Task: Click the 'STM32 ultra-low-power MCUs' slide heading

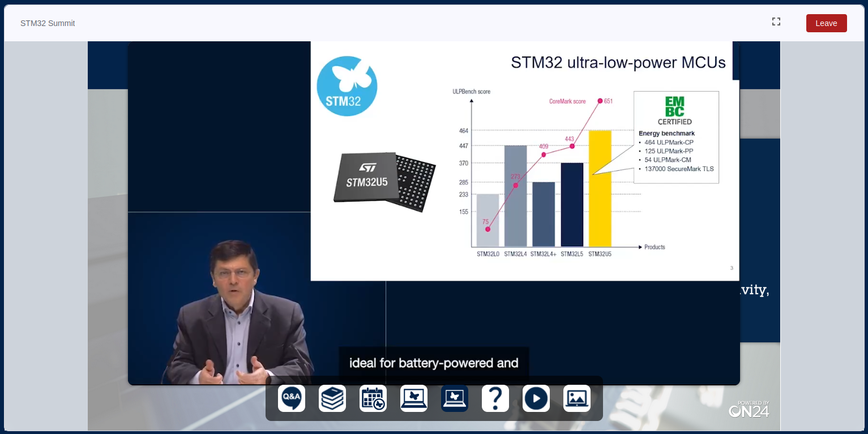Action: click(x=618, y=62)
